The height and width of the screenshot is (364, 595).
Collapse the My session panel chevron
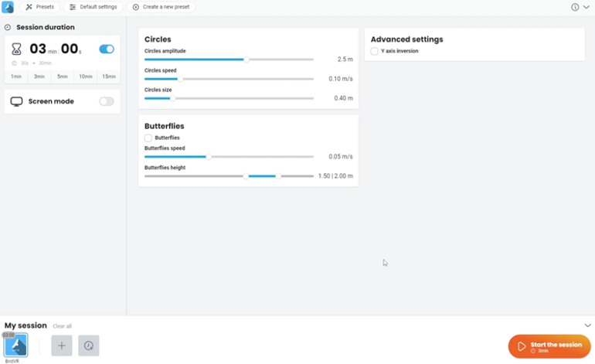587,325
